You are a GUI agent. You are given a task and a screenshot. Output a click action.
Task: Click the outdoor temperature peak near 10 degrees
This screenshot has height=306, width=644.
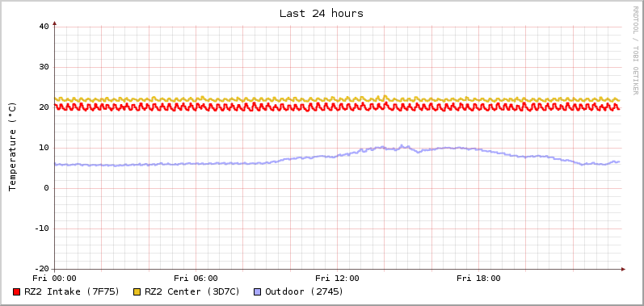402,145
